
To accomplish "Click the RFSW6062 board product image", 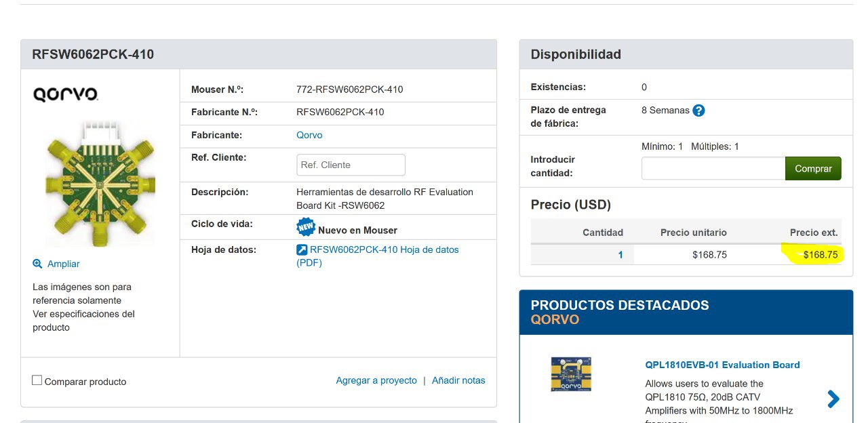I will tap(100, 182).
